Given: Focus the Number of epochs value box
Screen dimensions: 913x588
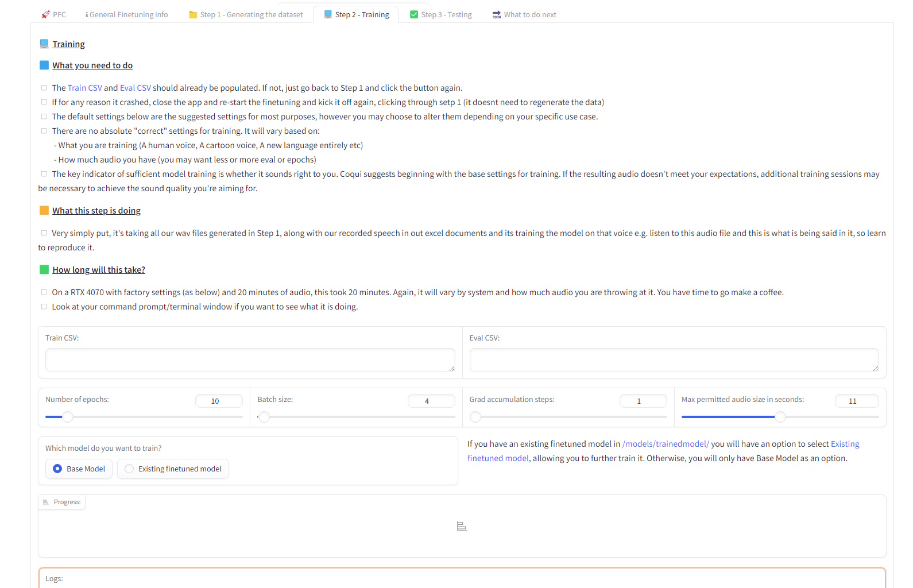Looking at the screenshot, I should point(219,401).
